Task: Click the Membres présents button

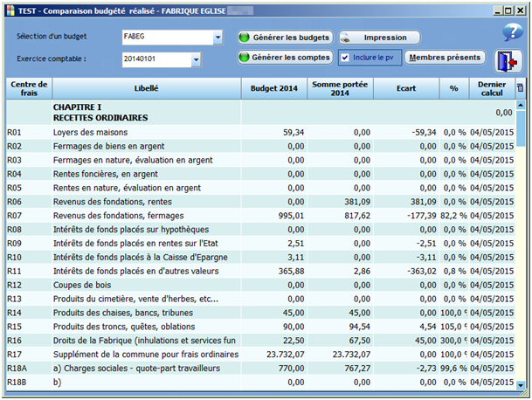Action: click(445, 58)
